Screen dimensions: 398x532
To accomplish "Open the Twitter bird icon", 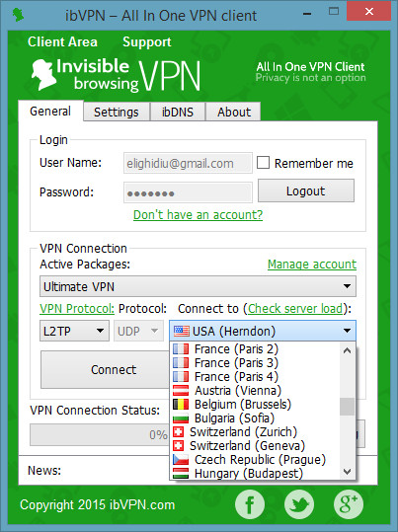I will [x=299, y=504].
